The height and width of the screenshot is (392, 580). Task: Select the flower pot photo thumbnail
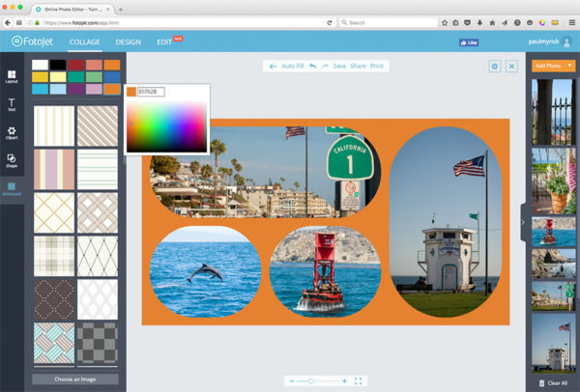(553, 182)
